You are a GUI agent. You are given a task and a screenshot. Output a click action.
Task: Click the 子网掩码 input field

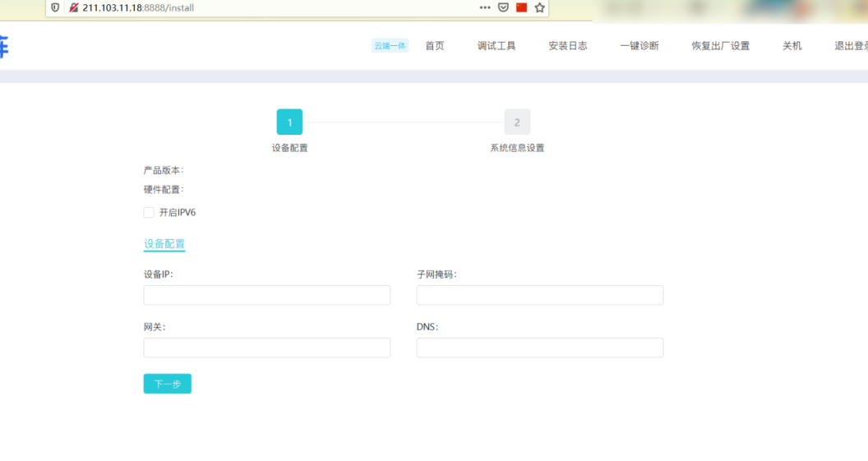click(539, 295)
